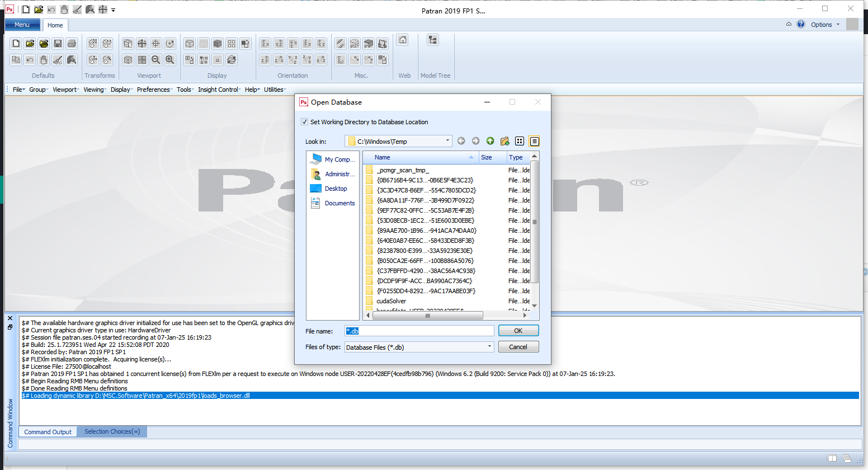Viewport: 868px width, 470px height.
Task: Click the command line input at bottom
Action: (440, 445)
